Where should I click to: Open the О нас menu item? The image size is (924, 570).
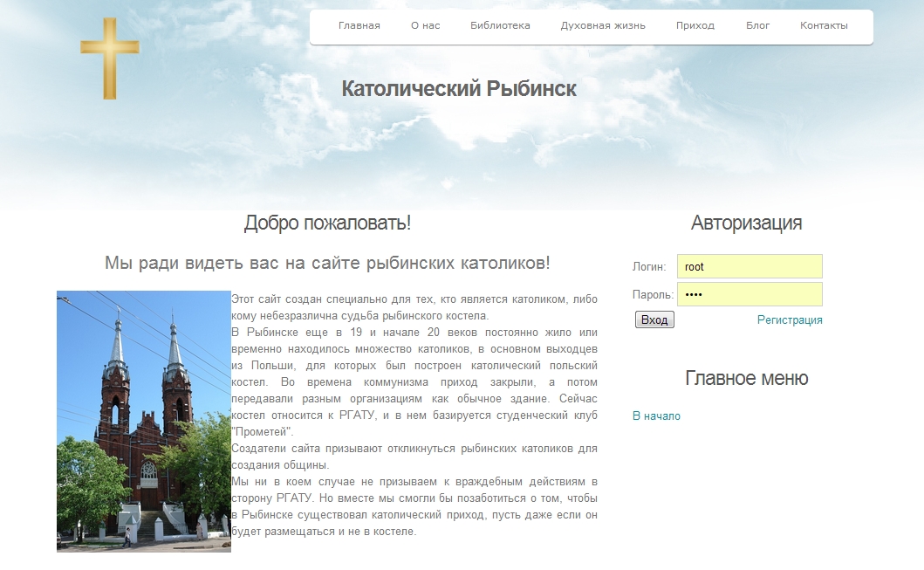(426, 25)
